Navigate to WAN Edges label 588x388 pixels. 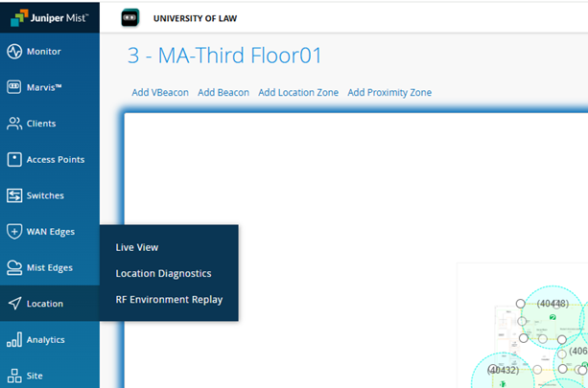coord(51,232)
